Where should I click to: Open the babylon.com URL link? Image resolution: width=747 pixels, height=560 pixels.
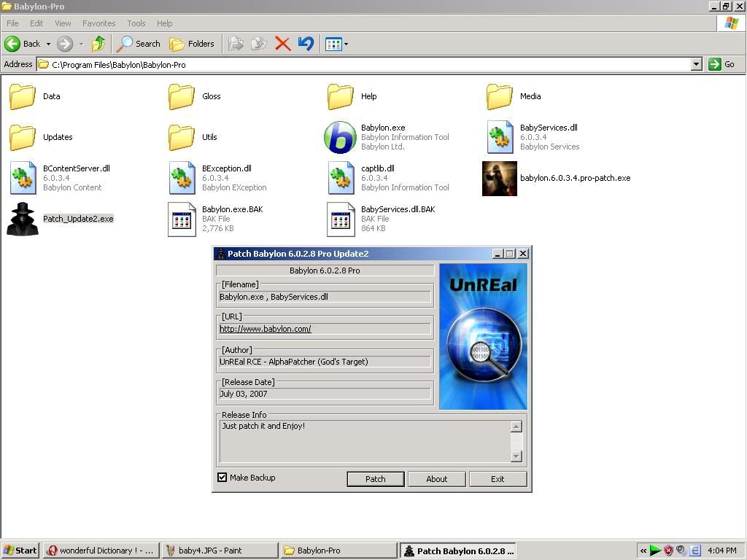[266, 329]
